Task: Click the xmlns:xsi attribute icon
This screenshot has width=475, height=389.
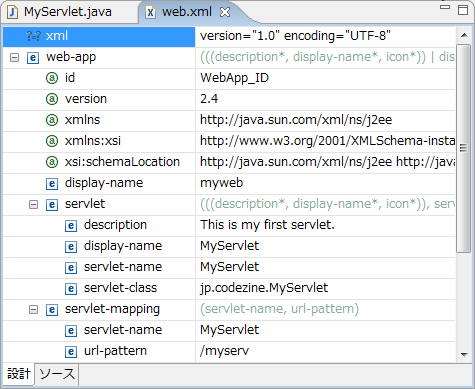Action: click(52, 141)
